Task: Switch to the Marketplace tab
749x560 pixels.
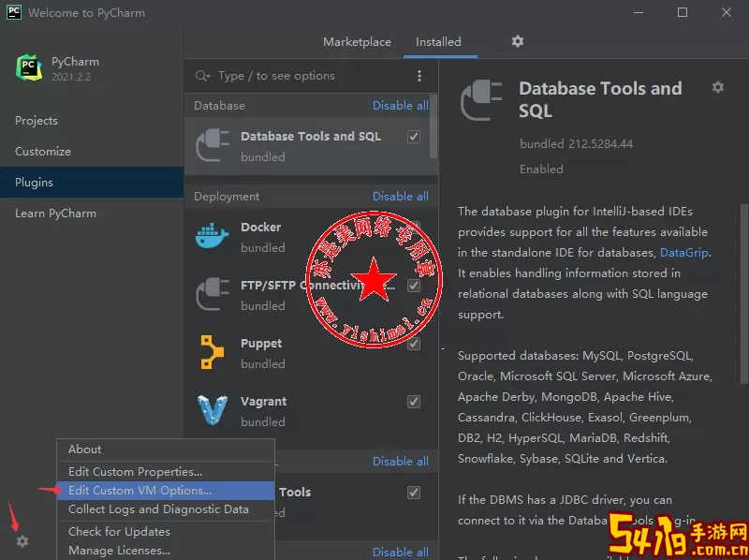Action: [x=357, y=42]
